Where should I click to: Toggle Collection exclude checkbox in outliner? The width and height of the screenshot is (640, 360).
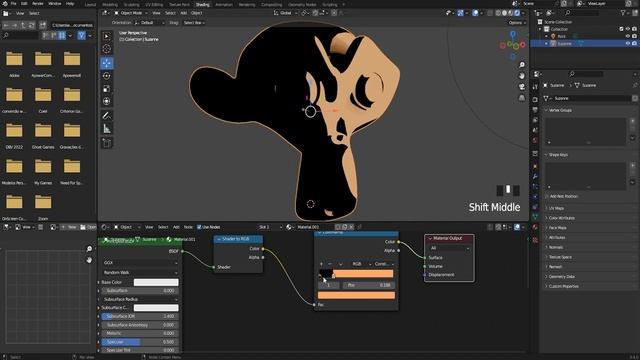coord(621,29)
